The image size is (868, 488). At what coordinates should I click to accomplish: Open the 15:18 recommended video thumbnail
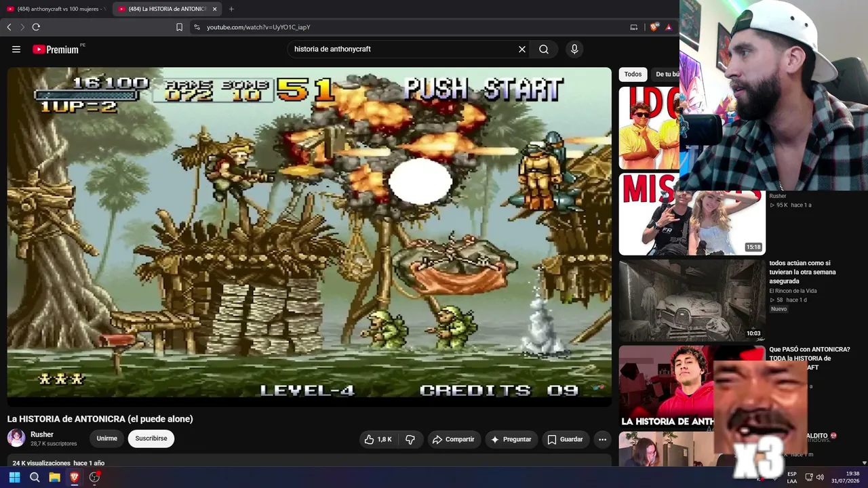(692, 214)
